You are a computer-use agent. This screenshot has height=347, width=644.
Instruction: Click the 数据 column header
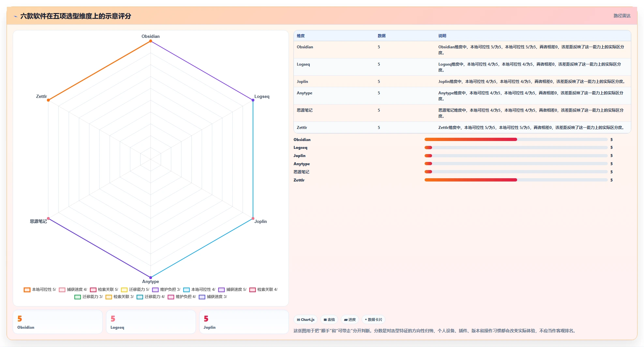tap(382, 36)
